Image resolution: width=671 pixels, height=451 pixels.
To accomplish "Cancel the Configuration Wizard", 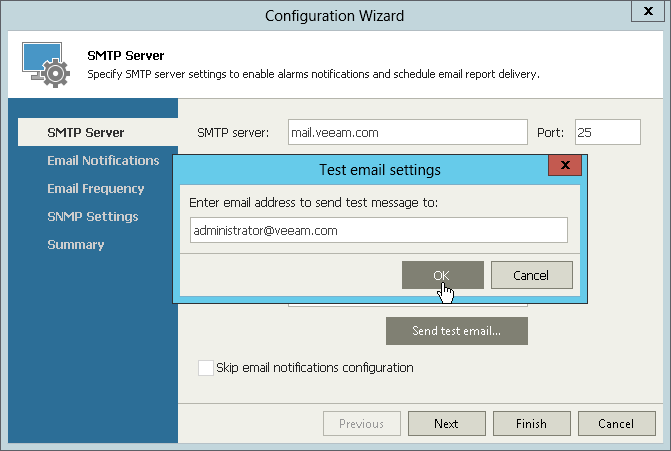I will (x=616, y=424).
